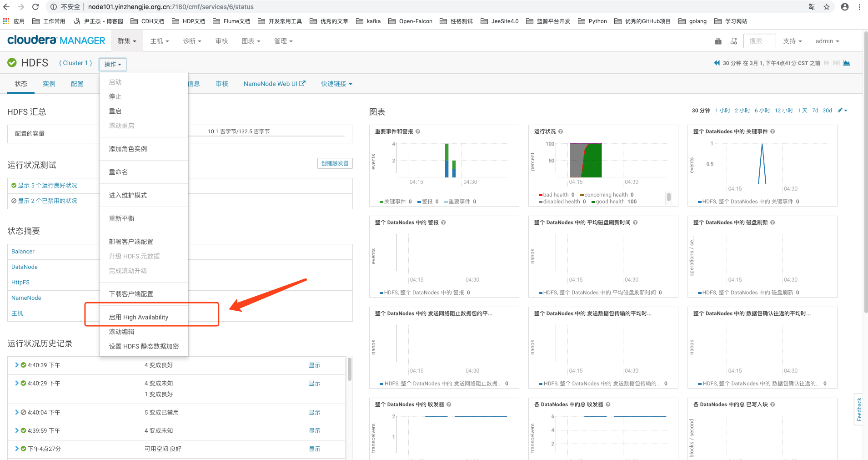Open the running commands icon in the header
The width and height of the screenshot is (868, 460).
(733, 41)
